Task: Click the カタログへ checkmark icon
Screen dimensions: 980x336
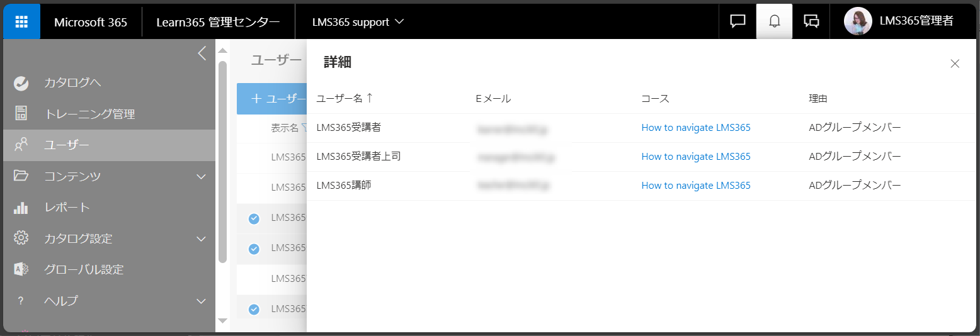Action: [21, 83]
